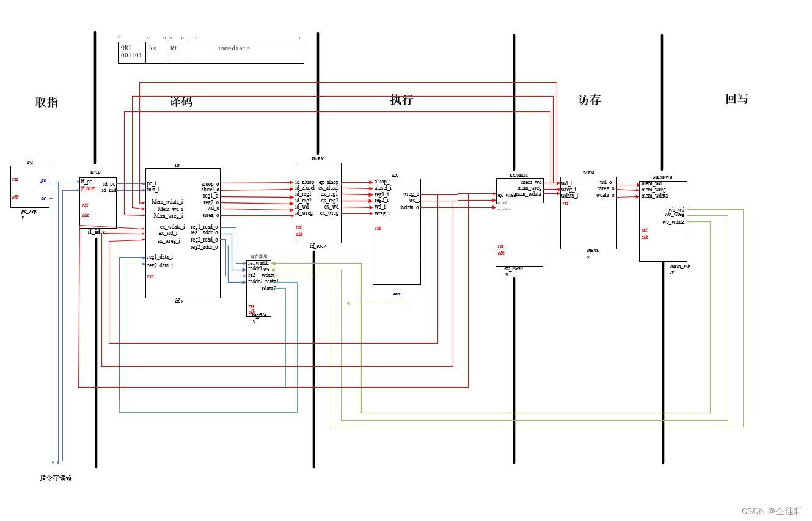Image resolution: width=812 pixels, height=521 pixels.
Task: Click the id_pc output of IF/ID block
Action: pyautogui.click(x=109, y=184)
